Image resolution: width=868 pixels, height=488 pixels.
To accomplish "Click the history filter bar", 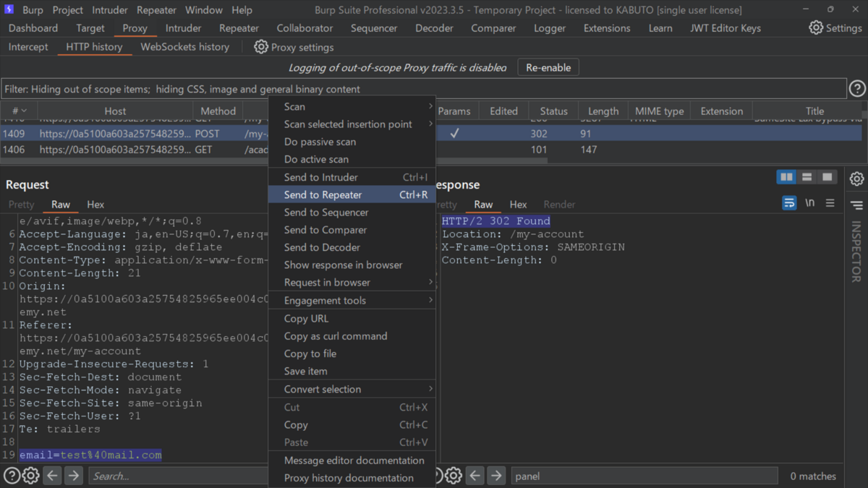I will click(424, 89).
